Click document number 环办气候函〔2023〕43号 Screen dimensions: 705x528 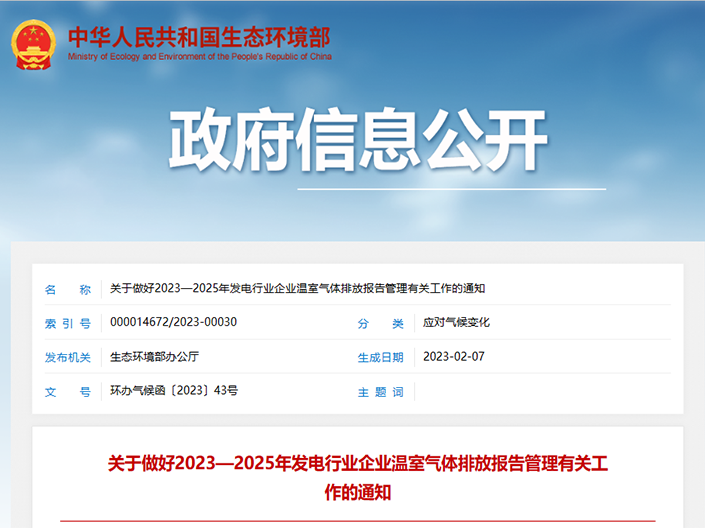click(174, 391)
